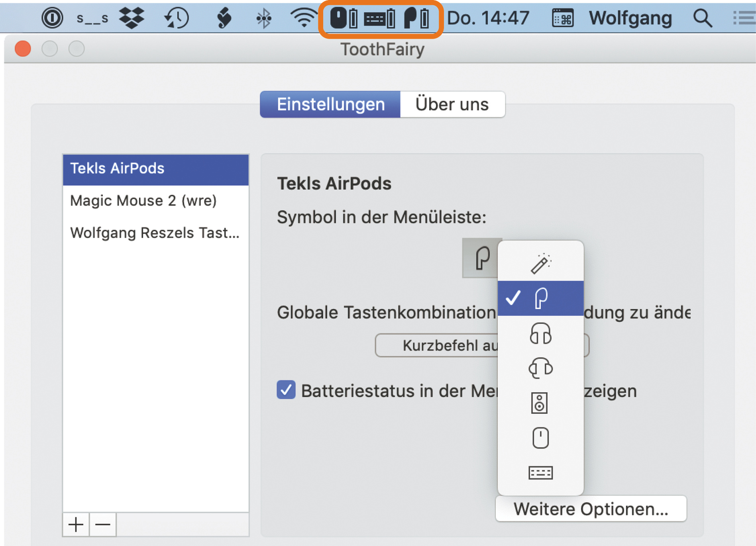Open the menu bar symbol dropdown
Screen dimensions: 756x546
point(482,258)
